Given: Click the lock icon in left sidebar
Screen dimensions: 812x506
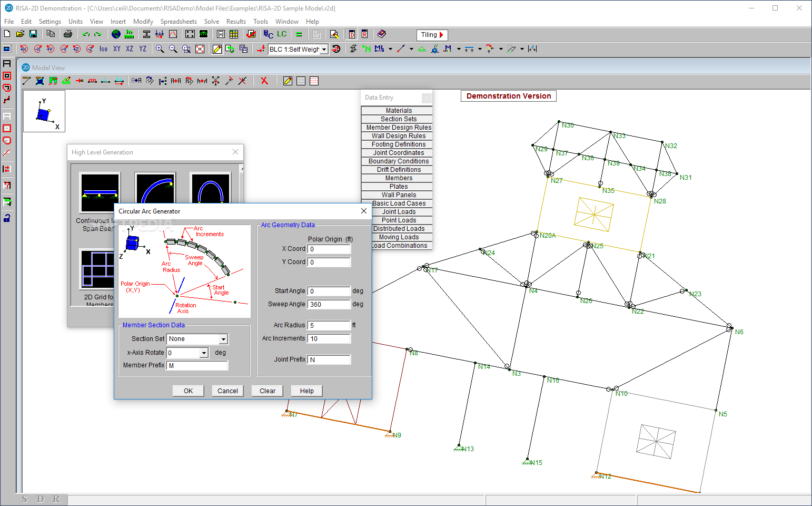Looking at the screenshot, I should tap(7, 218).
